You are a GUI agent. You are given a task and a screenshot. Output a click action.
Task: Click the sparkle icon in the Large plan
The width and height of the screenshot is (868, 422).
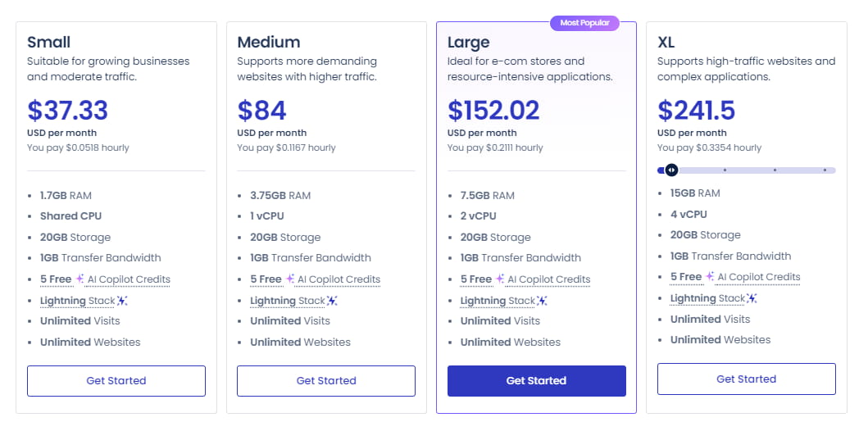499,279
